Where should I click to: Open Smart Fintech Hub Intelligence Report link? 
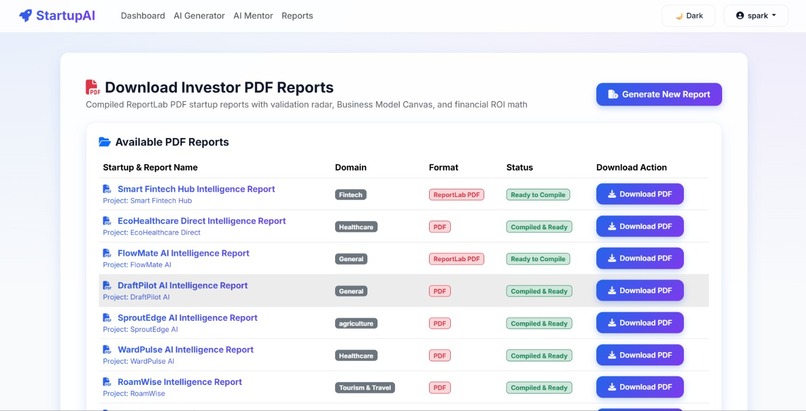pos(196,189)
